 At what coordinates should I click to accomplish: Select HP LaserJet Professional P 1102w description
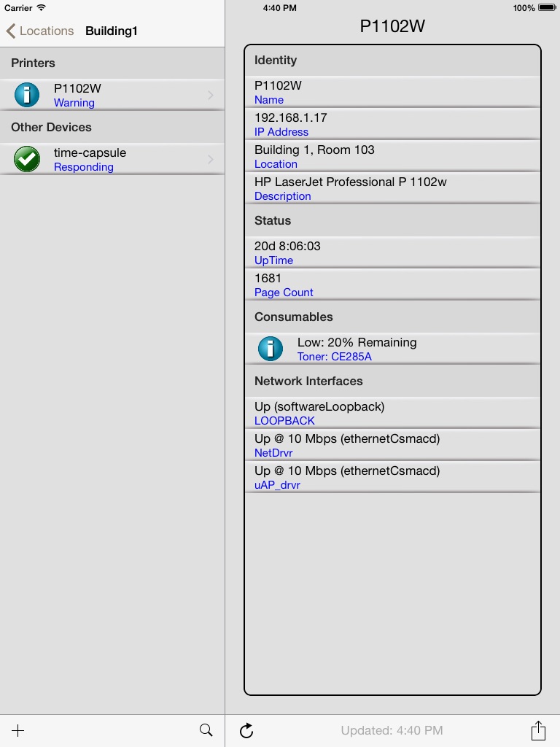(351, 182)
